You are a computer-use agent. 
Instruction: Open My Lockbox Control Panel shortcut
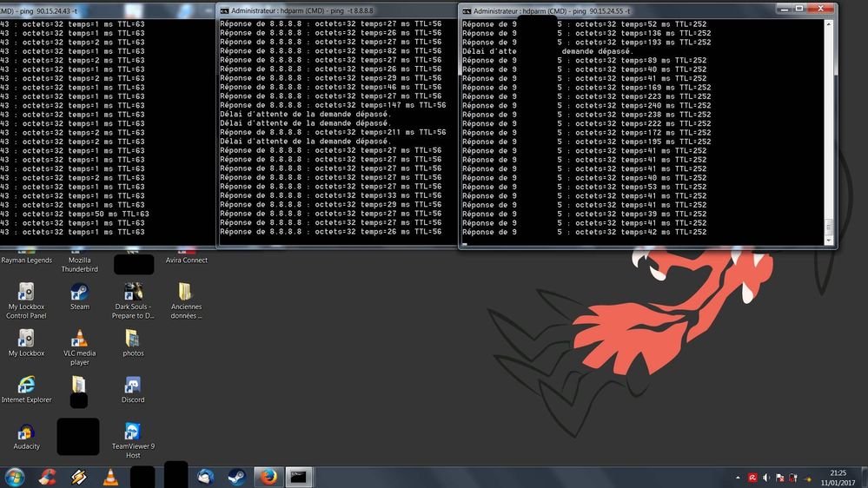click(27, 300)
